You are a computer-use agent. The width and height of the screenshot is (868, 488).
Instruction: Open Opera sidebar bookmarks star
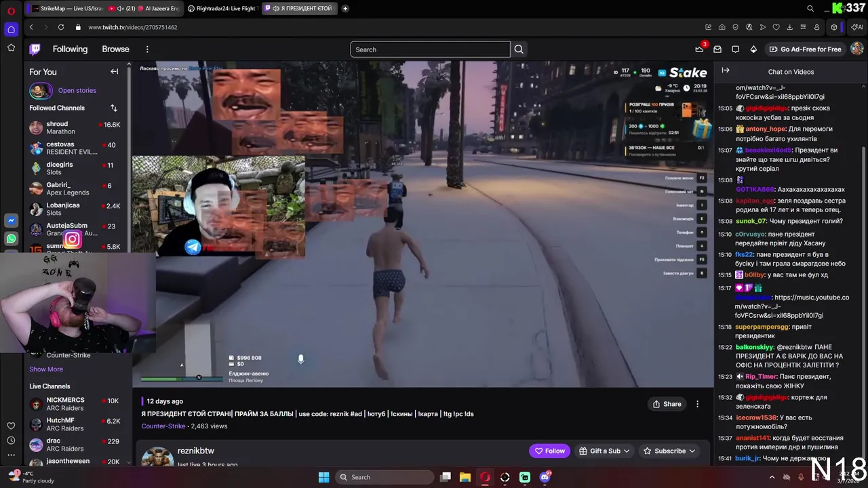click(x=11, y=47)
